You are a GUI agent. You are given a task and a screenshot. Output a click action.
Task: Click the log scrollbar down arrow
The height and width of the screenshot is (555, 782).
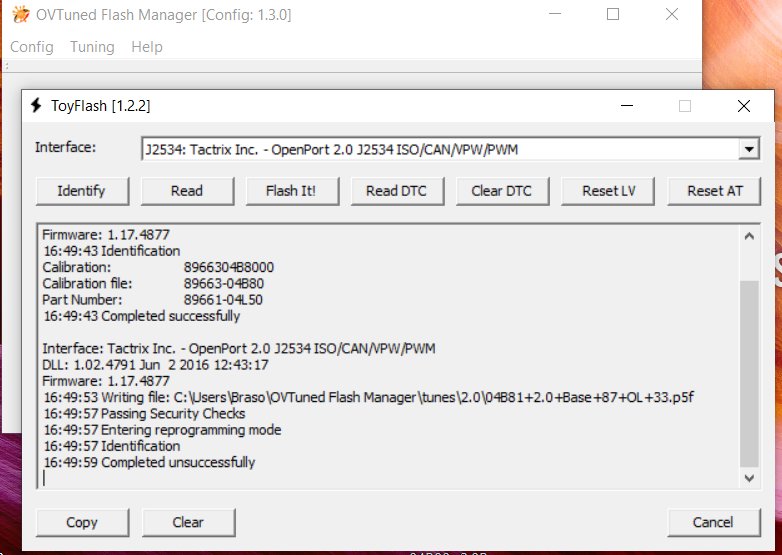click(x=749, y=478)
